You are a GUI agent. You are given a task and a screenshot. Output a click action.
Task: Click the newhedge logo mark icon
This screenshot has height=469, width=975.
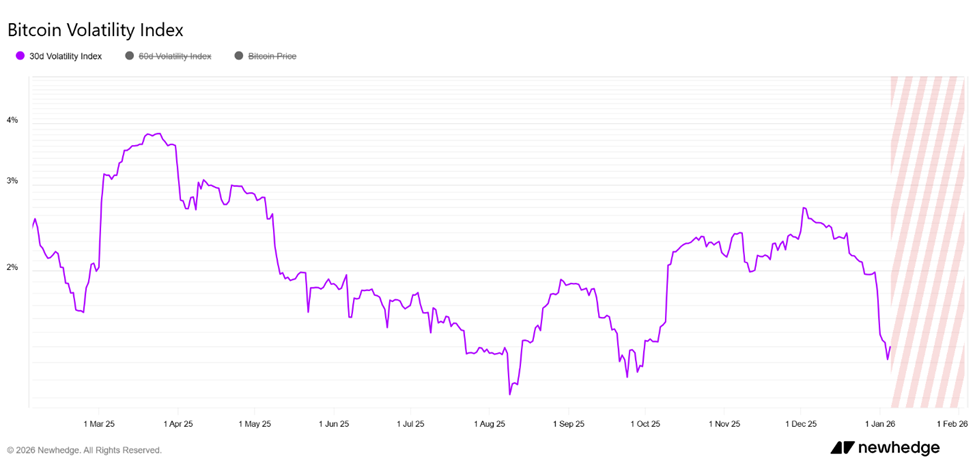click(x=841, y=448)
